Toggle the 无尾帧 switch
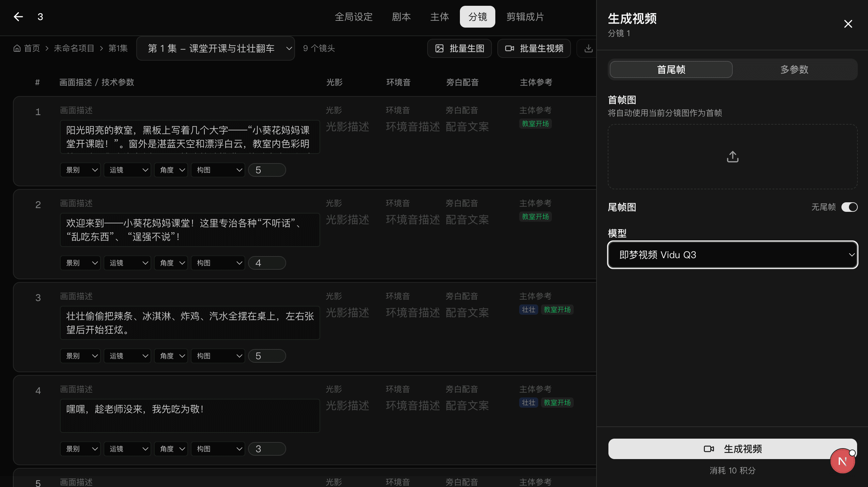 coord(849,207)
